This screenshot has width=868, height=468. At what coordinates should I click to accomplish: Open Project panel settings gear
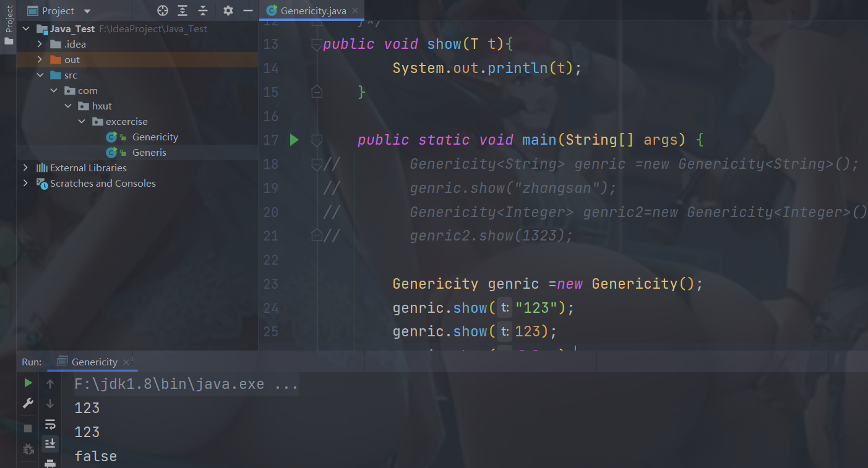pyautogui.click(x=228, y=11)
